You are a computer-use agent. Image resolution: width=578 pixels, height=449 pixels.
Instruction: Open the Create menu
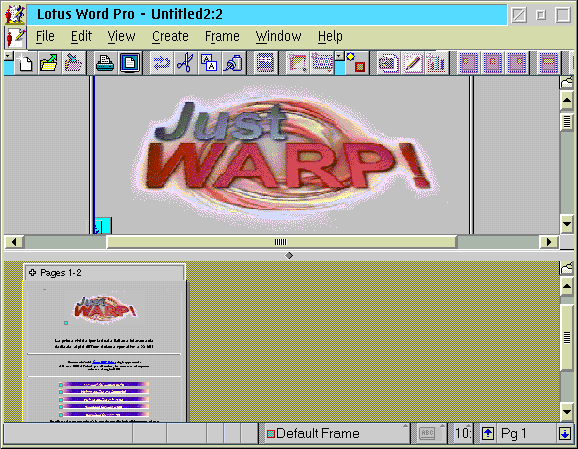170,36
